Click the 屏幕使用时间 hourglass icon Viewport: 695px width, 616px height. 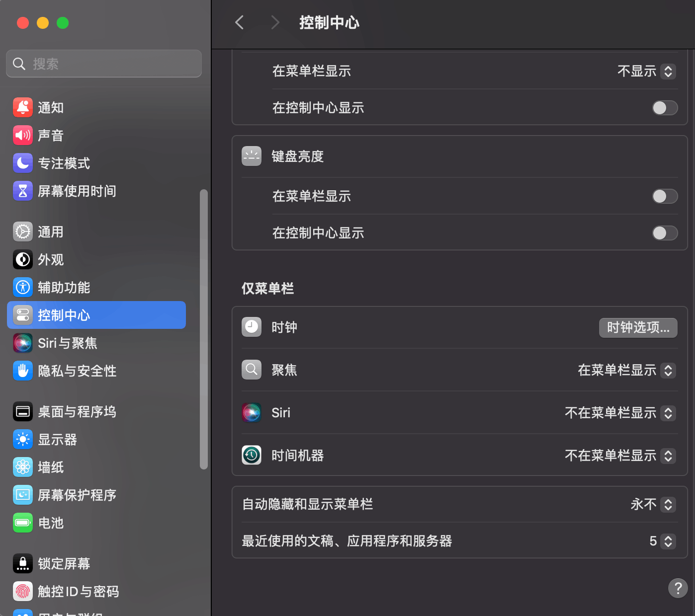click(x=22, y=191)
